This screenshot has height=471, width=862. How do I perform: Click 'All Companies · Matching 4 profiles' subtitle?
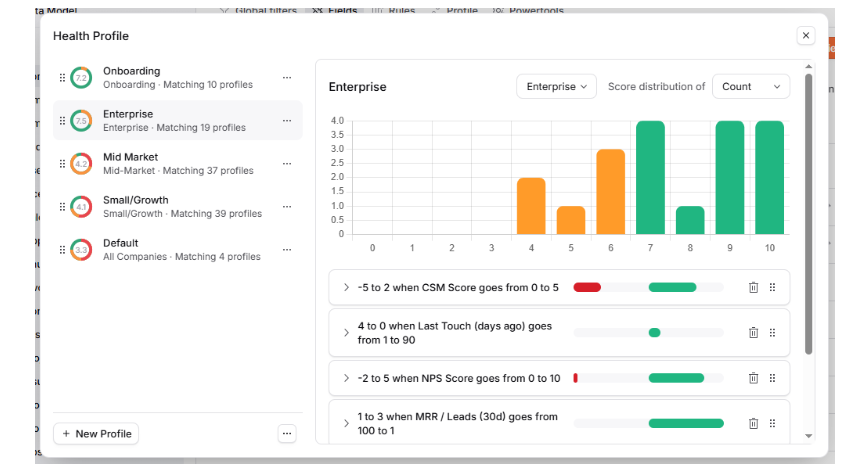click(x=181, y=257)
